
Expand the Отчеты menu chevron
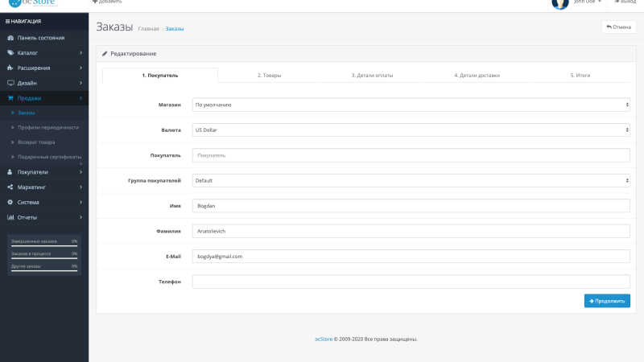pyautogui.click(x=81, y=217)
